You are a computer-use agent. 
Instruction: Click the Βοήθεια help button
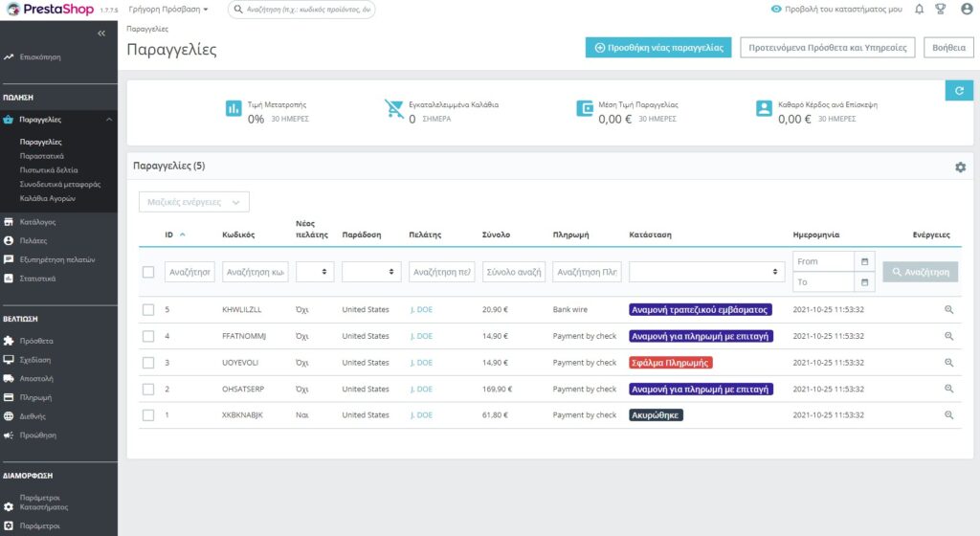click(x=947, y=47)
